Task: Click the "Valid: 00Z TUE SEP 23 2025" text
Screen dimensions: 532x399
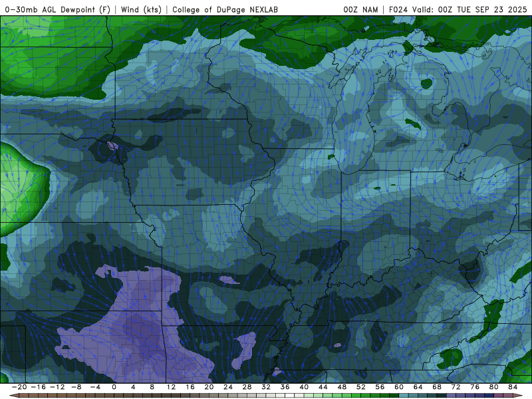Action: coord(469,9)
